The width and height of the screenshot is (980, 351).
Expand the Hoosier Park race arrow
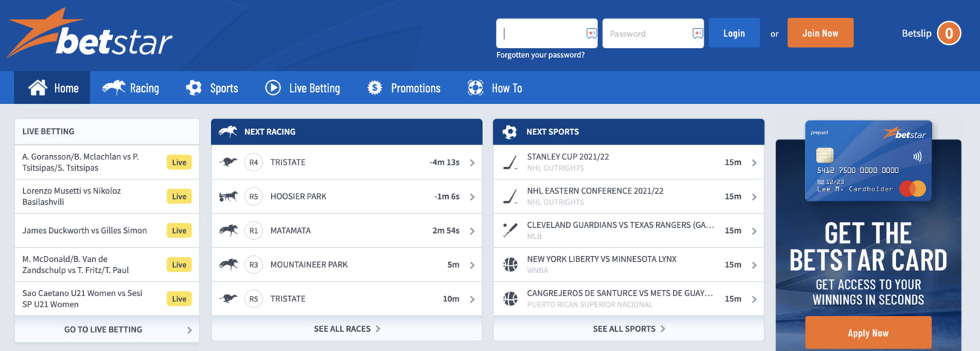(472, 197)
